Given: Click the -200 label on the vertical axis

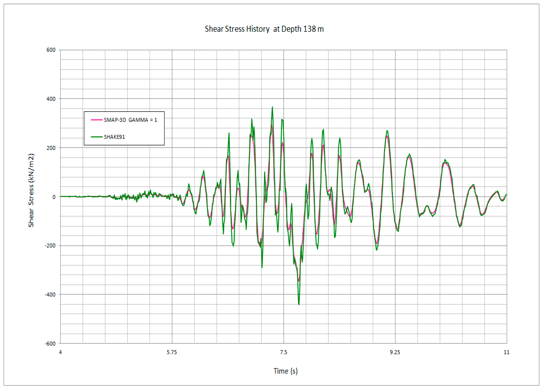Looking at the screenshot, I should tap(50, 246).
